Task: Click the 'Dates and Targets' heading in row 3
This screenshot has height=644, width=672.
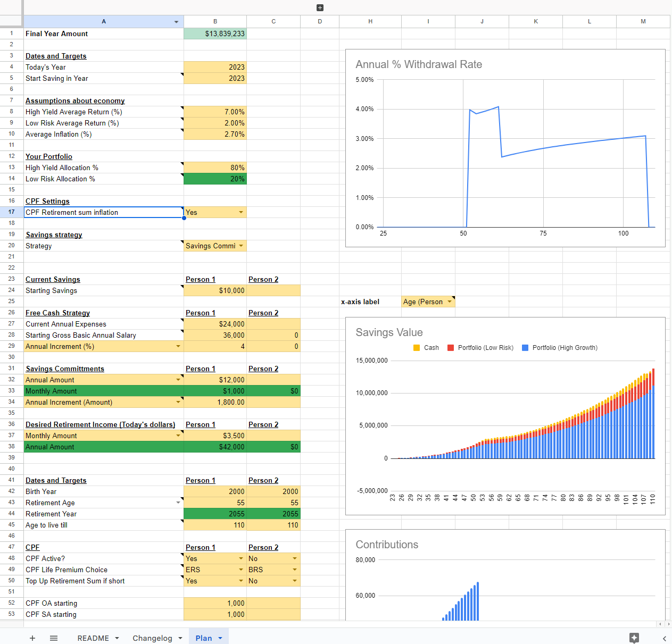Action: 56,56
